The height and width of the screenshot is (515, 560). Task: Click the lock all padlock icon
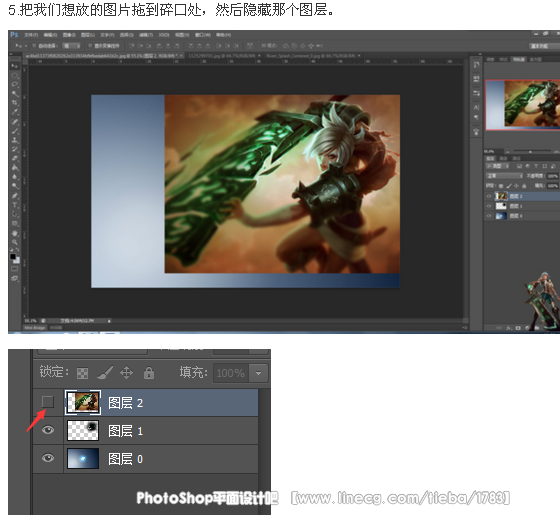pos(149,373)
